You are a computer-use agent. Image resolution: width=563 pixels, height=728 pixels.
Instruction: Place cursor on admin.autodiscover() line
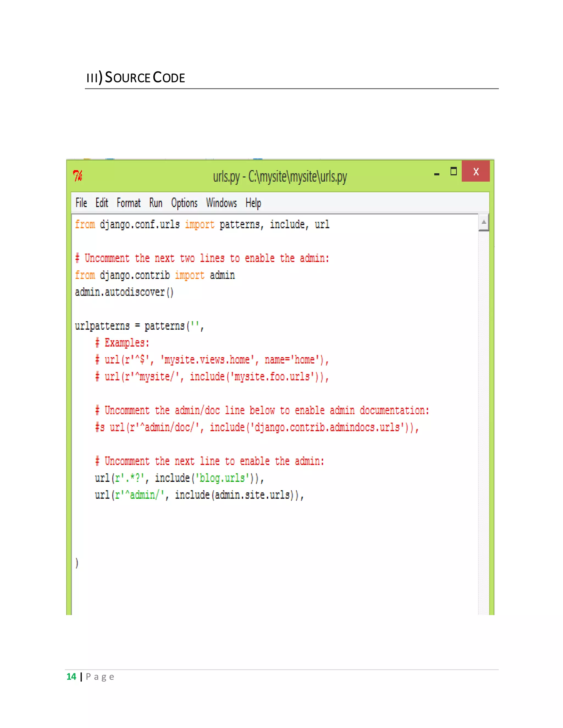pos(124,292)
